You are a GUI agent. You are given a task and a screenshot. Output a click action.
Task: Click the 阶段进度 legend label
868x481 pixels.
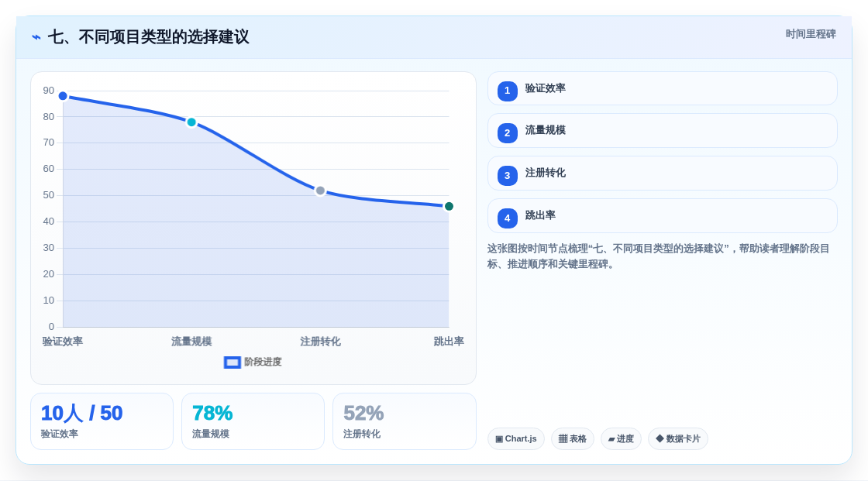click(x=263, y=362)
